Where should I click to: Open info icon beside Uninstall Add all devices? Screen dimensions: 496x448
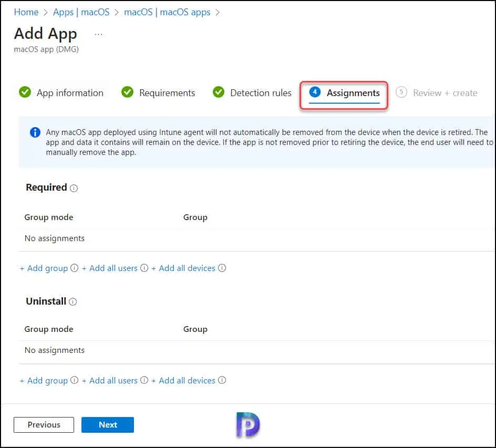coord(222,380)
